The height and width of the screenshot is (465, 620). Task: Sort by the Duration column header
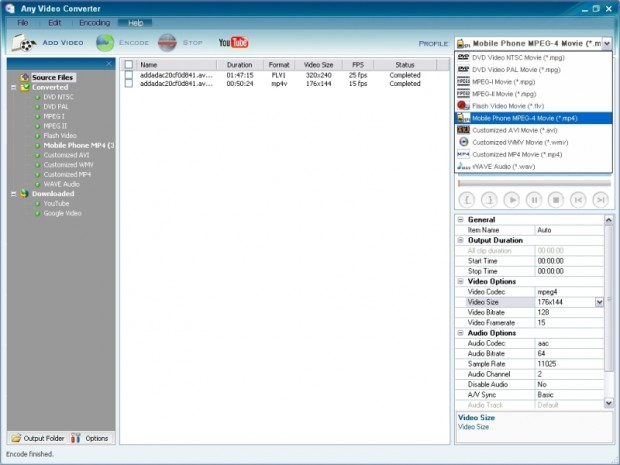[240, 64]
